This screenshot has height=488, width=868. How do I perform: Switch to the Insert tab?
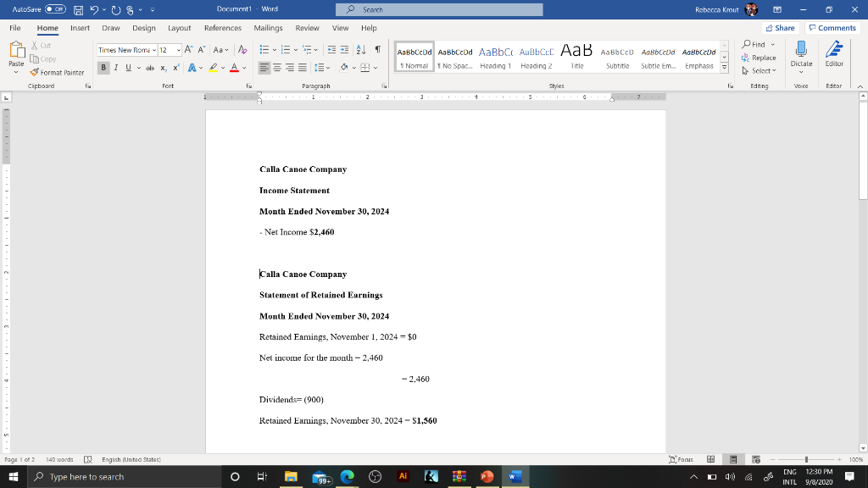[80, 28]
